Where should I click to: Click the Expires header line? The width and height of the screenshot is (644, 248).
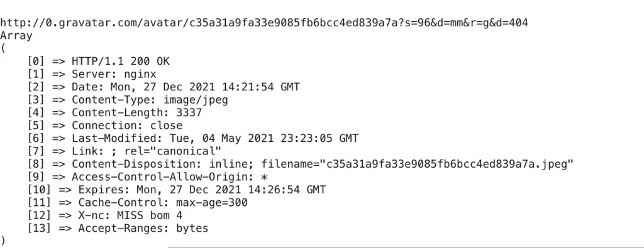(x=177, y=190)
